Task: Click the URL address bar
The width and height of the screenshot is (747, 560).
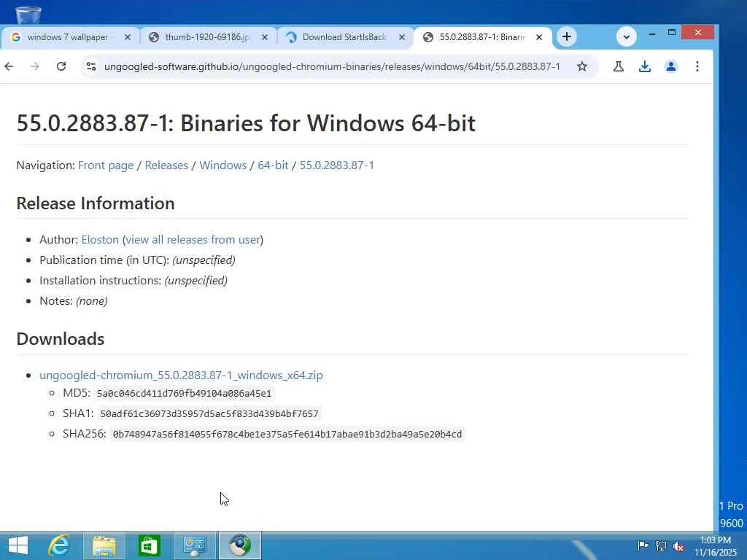Action: 332,66
